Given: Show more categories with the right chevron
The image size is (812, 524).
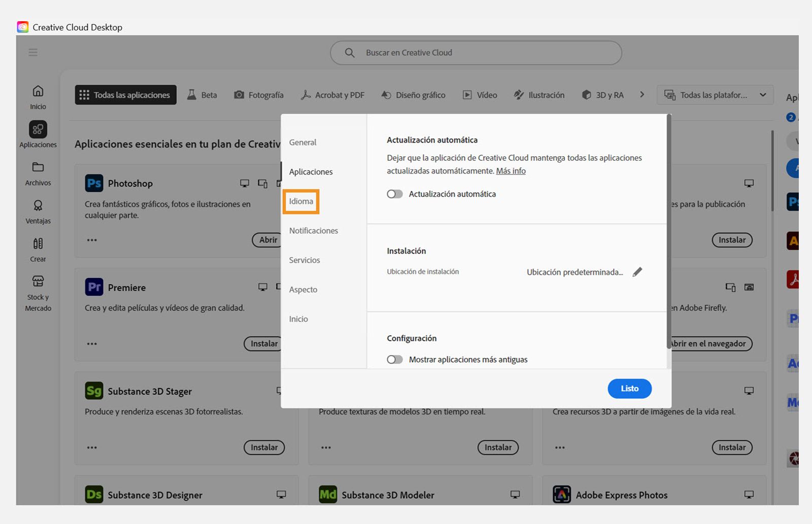Looking at the screenshot, I should coord(642,94).
